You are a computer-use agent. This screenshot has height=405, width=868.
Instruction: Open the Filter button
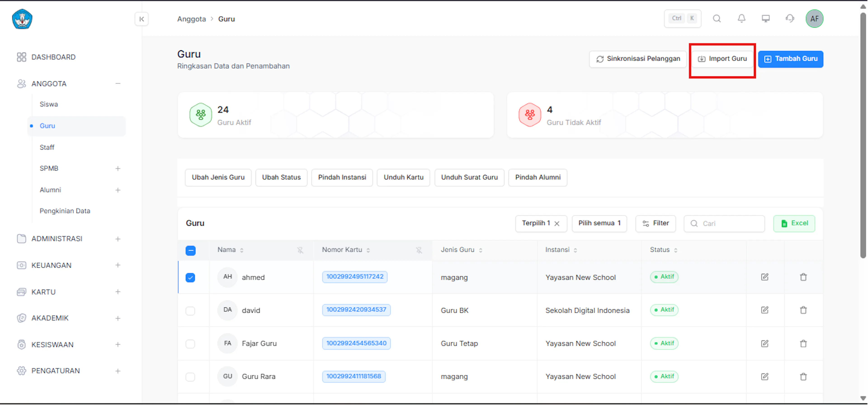pyautogui.click(x=655, y=224)
